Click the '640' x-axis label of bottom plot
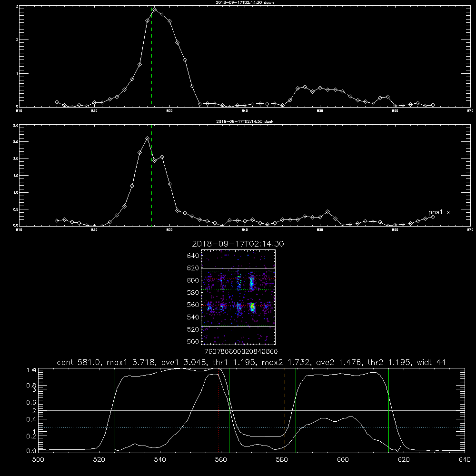 pyautogui.click(x=465, y=460)
